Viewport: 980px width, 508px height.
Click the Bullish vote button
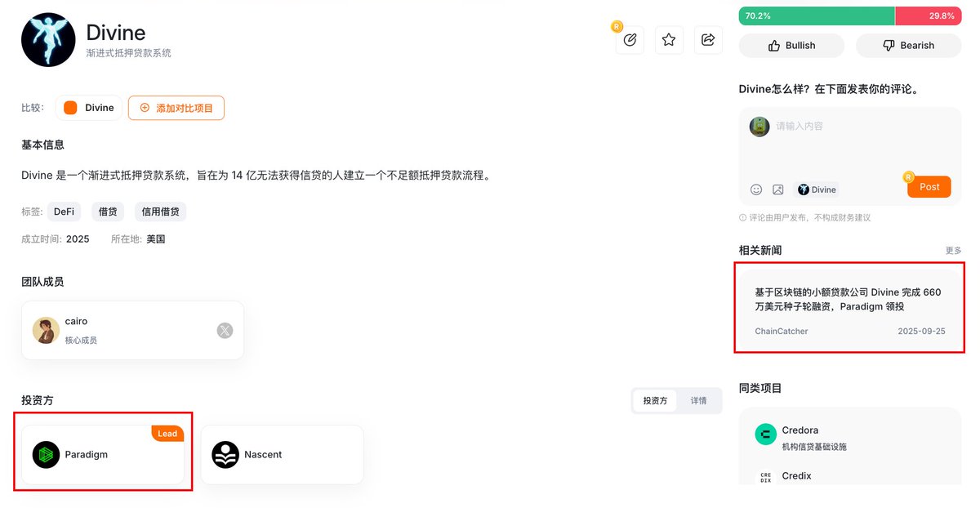click(791, 46)
